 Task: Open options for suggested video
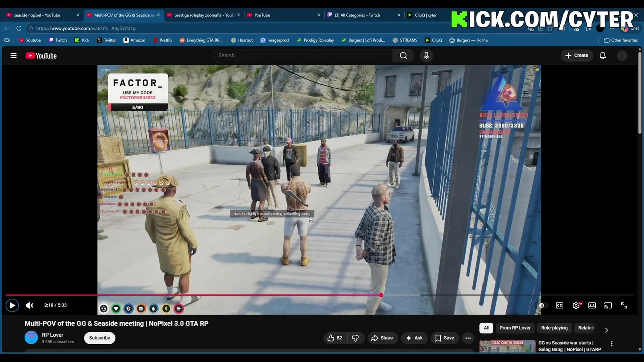(612, 344)
